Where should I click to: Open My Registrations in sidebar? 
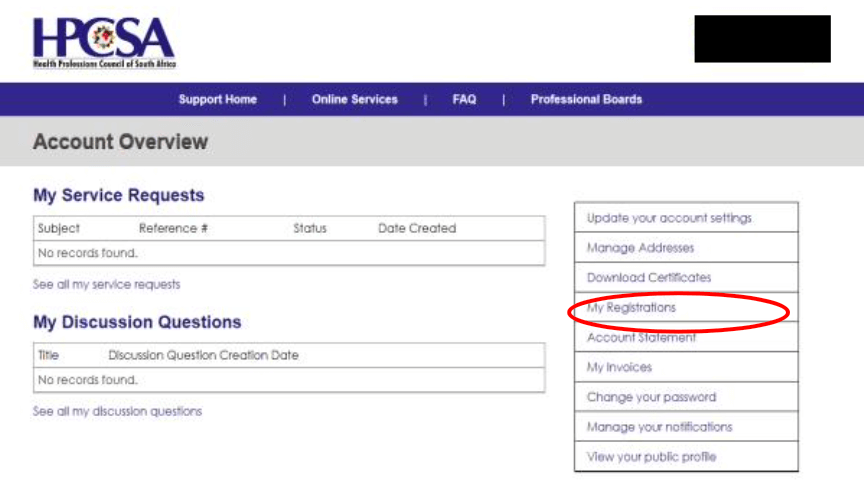(x=631, y=308)
